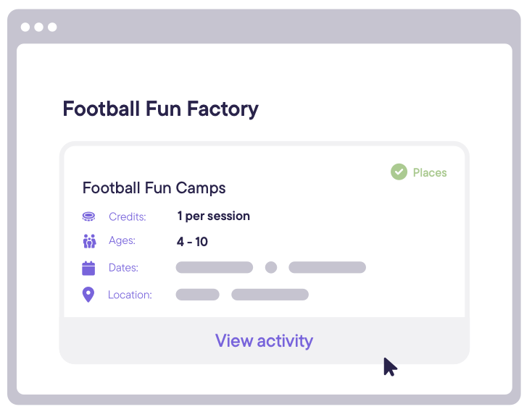Click the Football Fun Factory heading
The height and width of the screenshot is (417, 532).
tap(160, 109)
